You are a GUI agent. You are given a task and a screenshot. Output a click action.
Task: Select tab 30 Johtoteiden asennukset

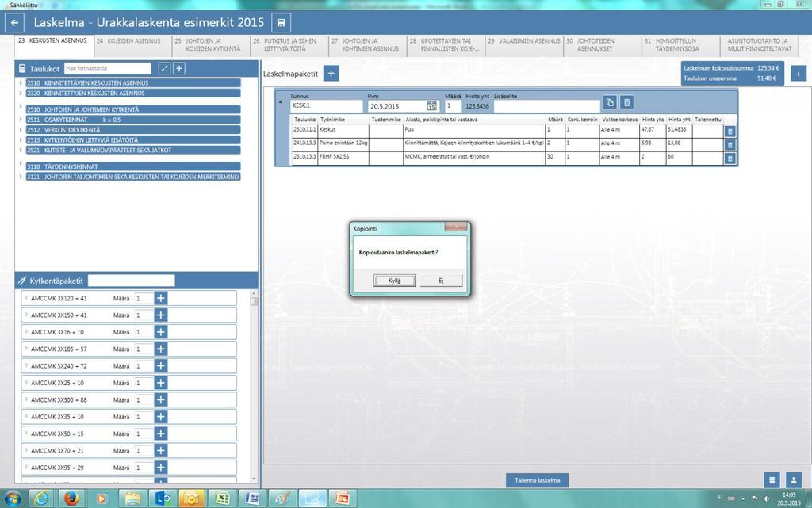(x=603, y=45)
